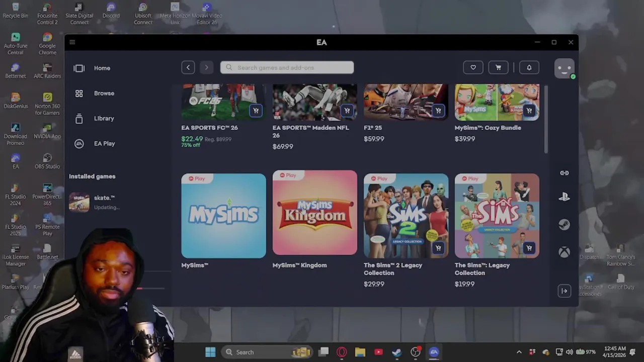This screenshot has height=362, width=644.
Task: Open Recycle Bin on desktop
Action: click(x=15, y=11)
